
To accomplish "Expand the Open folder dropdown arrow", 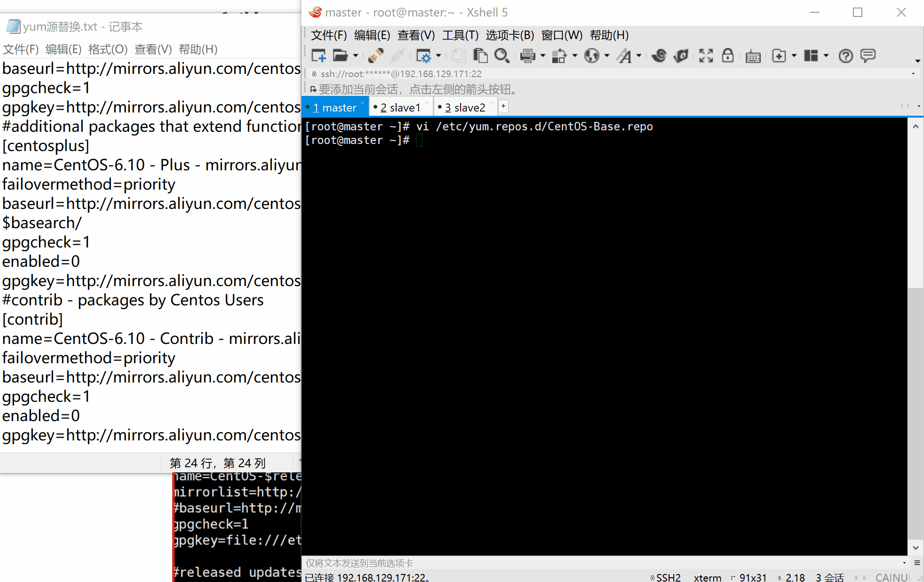I will 356,56.
